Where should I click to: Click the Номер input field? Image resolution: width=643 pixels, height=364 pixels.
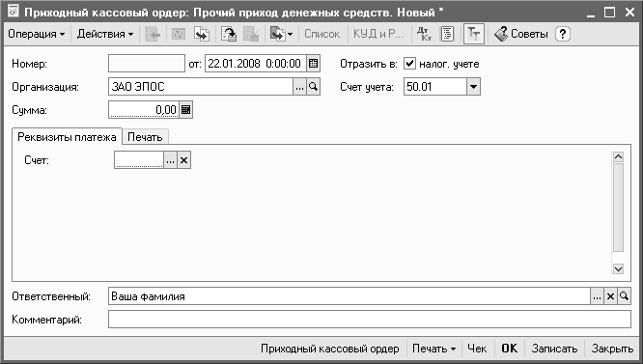[147, 64]
